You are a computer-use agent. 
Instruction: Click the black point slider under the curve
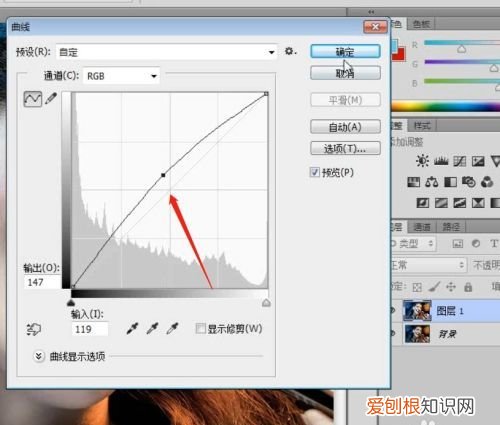click(x=71, y=303)
